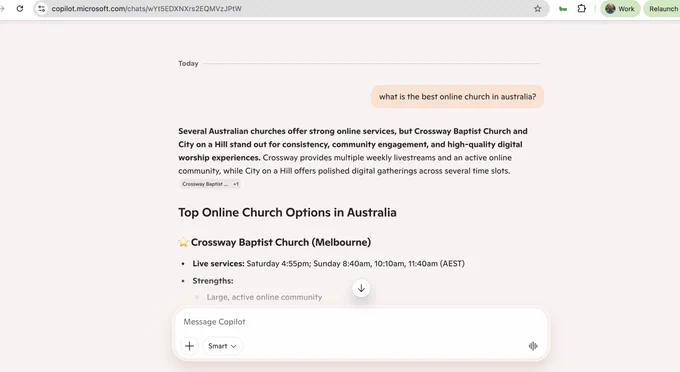
Task: Click the Live services times line
Action: 328,264
